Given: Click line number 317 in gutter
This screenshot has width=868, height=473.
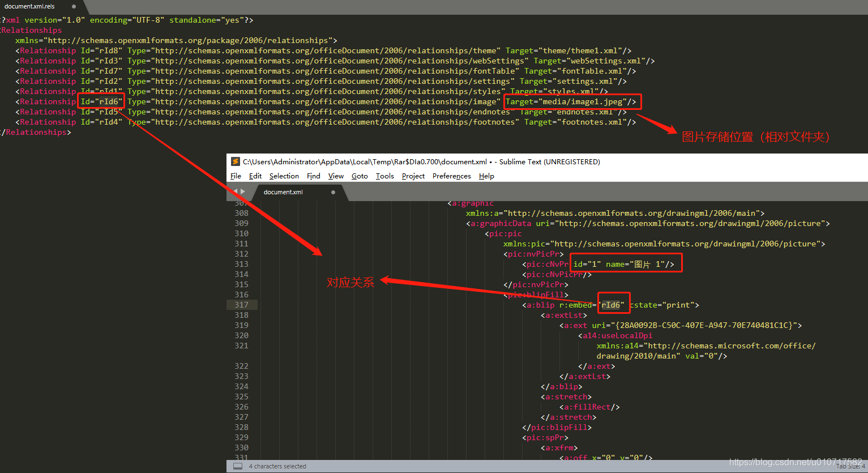Looking at the screenshot, I should coord(241,305).
